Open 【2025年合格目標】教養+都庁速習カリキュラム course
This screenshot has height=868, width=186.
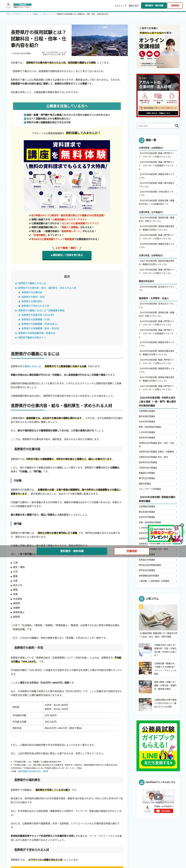click(158, 185)
